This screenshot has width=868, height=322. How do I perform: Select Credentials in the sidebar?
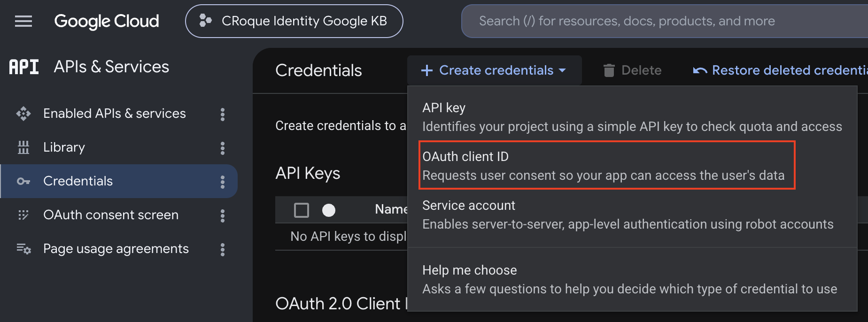coord(119,181)
